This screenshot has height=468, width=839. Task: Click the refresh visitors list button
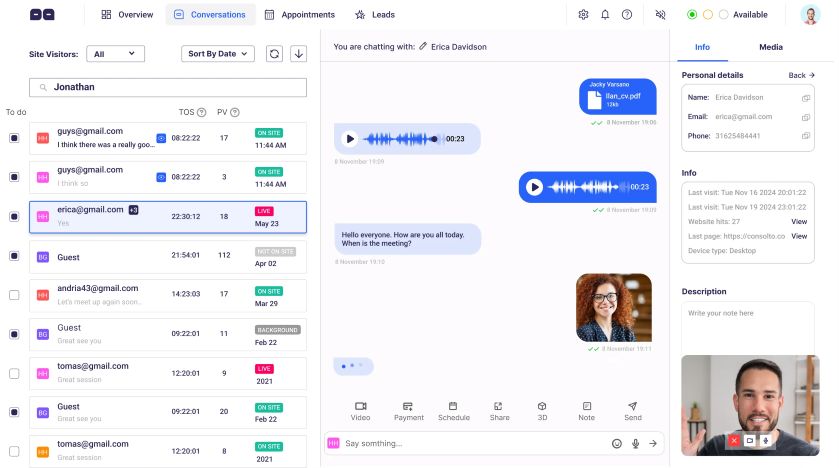pos(274,53)
